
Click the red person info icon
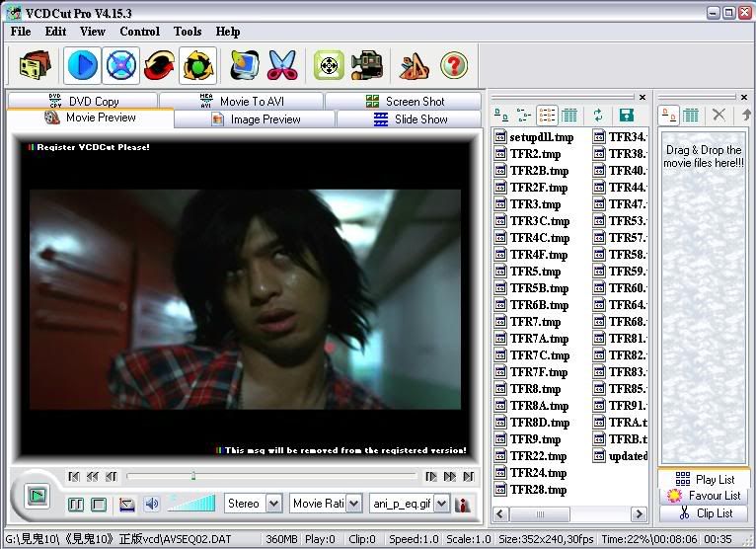tap(463, 505)
